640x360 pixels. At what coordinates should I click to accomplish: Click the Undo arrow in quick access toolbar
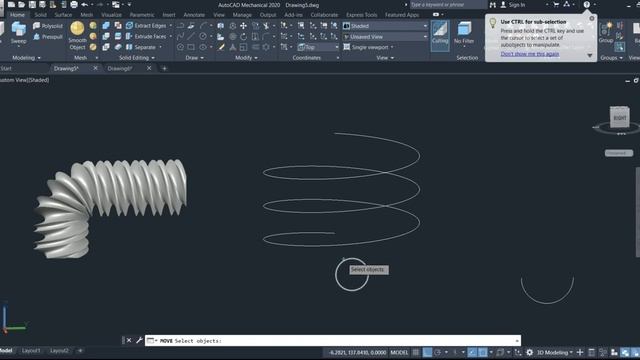[x=84, y=4]
